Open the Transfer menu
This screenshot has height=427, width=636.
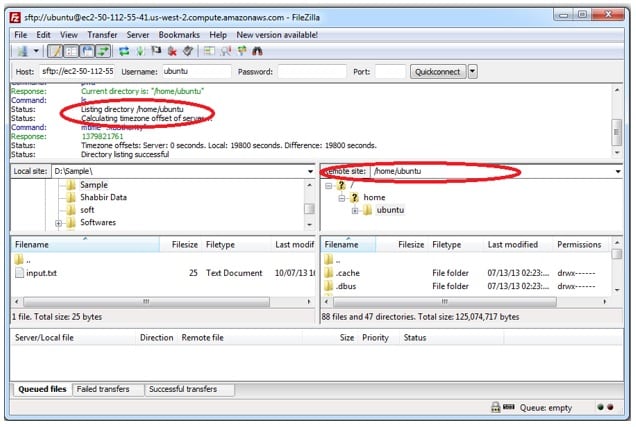(102, 35)
